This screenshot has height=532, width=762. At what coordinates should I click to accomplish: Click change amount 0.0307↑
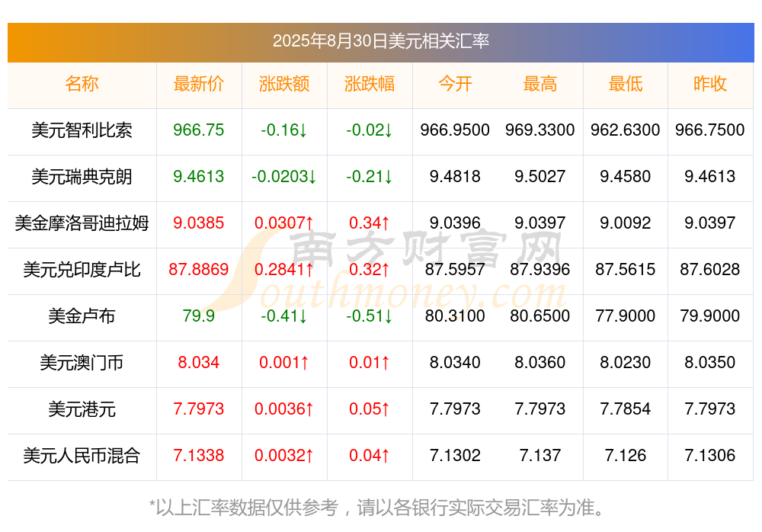[283, 223]
